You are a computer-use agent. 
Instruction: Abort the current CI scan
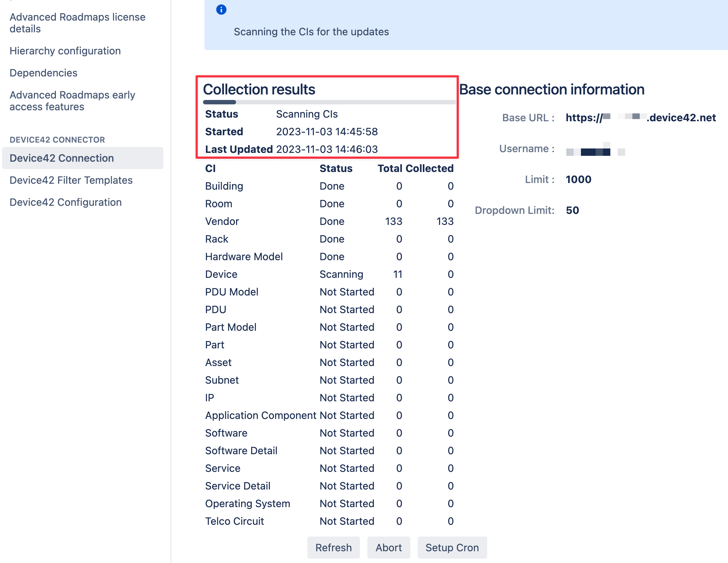388,548
